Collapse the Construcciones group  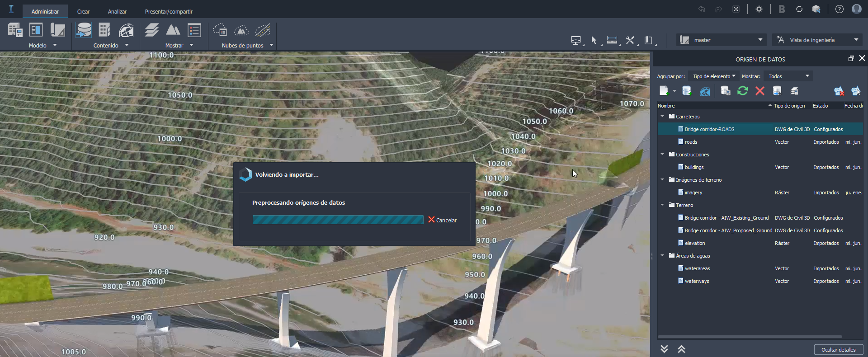[x=663, y=155]
